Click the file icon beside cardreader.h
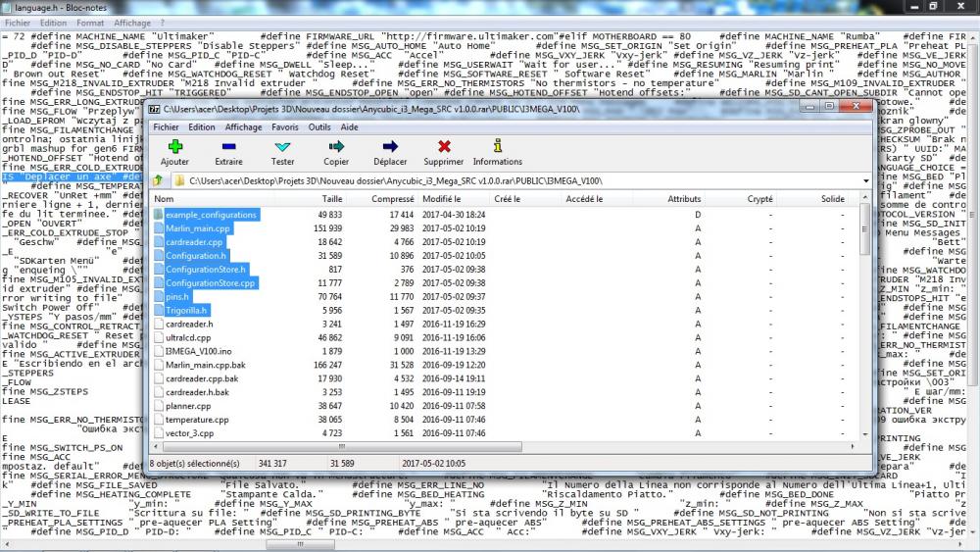 pyautogui.click(x=159, y=324)
